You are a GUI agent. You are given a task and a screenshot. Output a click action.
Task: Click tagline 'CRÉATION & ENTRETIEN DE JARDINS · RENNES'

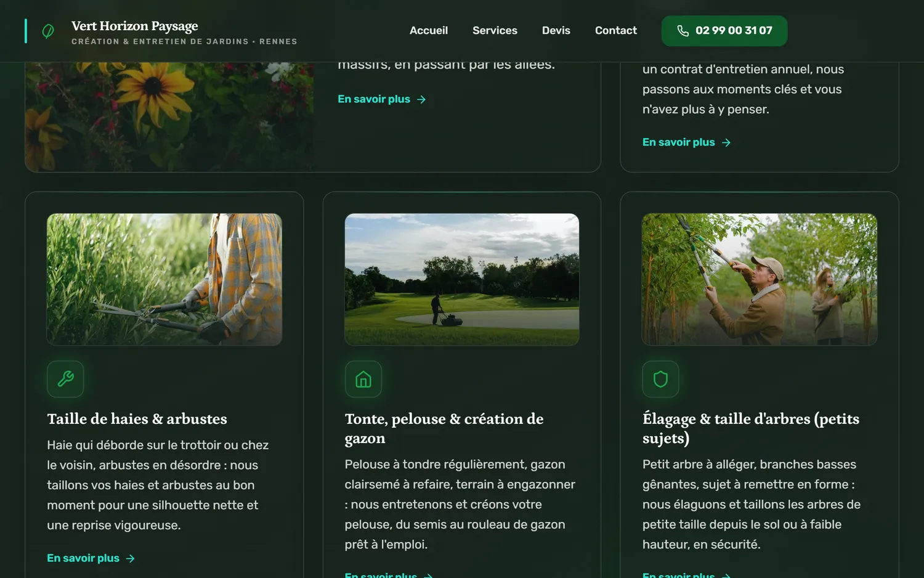click(x=184, y=41)
